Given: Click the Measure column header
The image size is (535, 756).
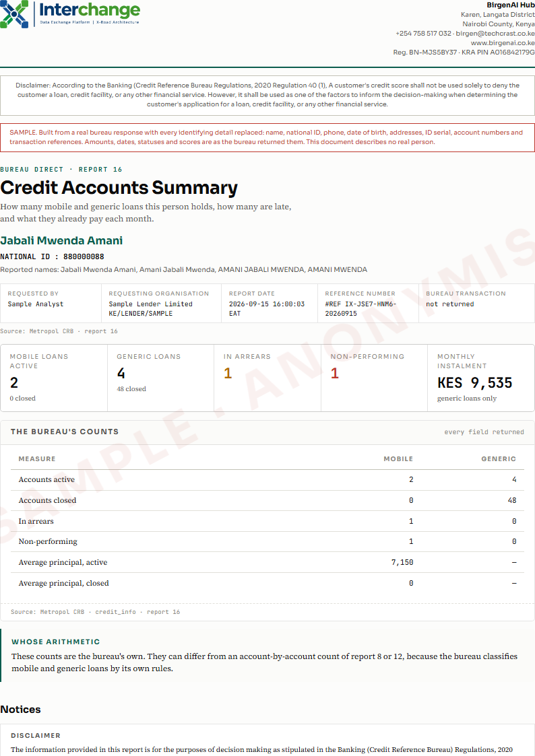Looking at the screenshot, I should pyautogui.click(x=37, y=458).
